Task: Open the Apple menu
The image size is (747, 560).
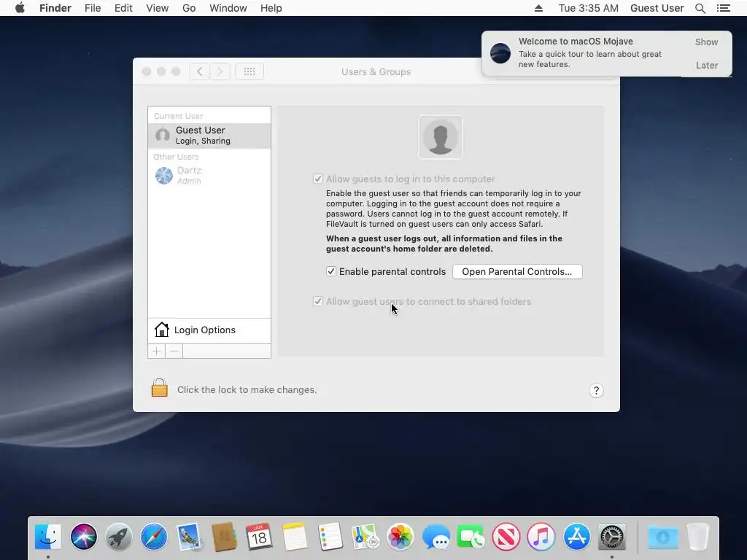Action: point(20,8)
